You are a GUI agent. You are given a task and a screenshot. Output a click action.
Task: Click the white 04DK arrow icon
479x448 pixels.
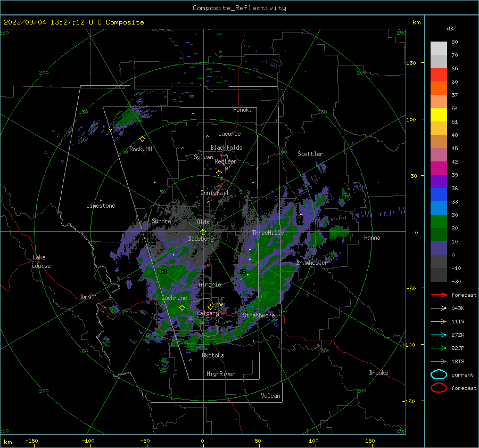click(x=439, y=308)
